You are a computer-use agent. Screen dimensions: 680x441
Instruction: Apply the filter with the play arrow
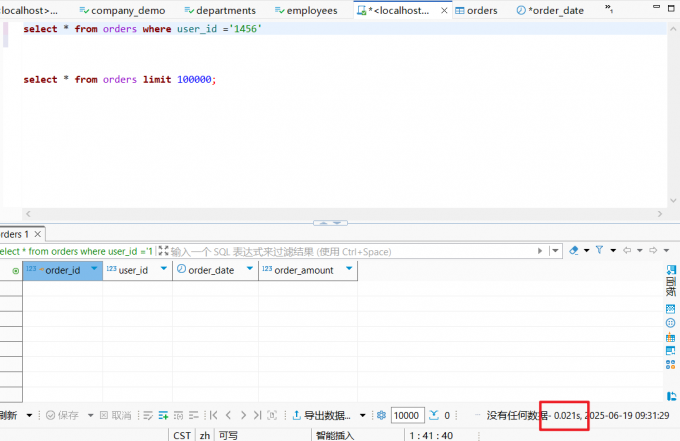pyautogui.click(x=540, y=251)
